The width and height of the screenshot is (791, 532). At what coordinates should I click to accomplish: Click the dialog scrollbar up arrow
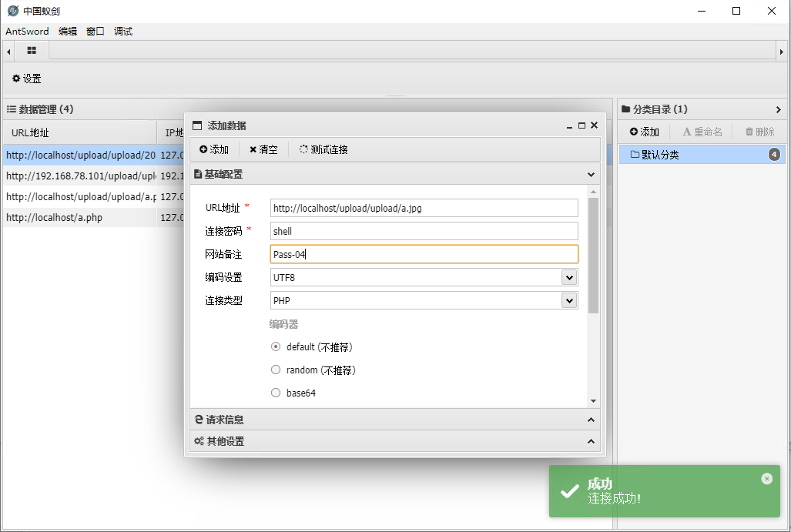click(593, 192)
